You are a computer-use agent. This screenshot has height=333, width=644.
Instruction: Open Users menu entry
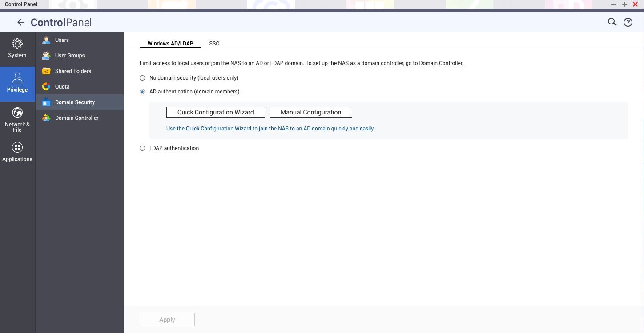80,40
